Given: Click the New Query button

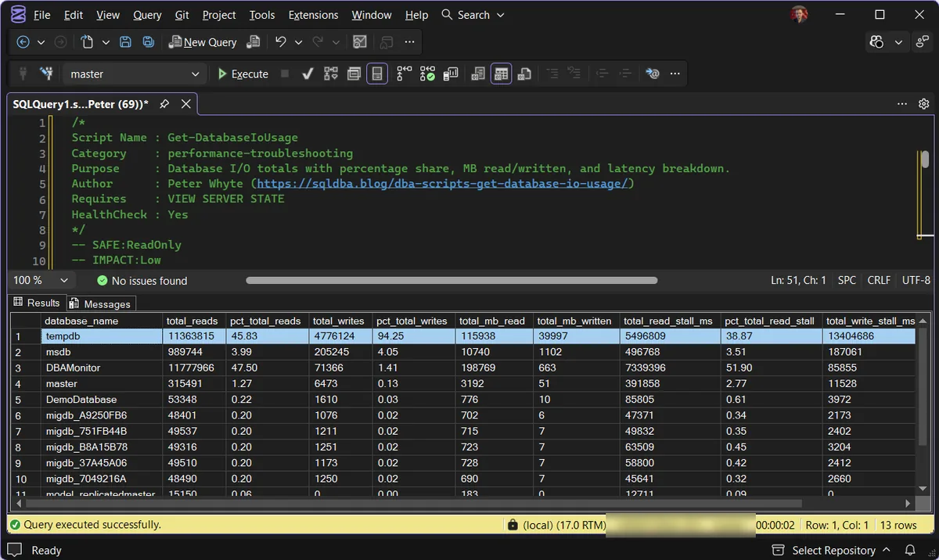Looking at the screenshot, I should [x=202, y=42].
